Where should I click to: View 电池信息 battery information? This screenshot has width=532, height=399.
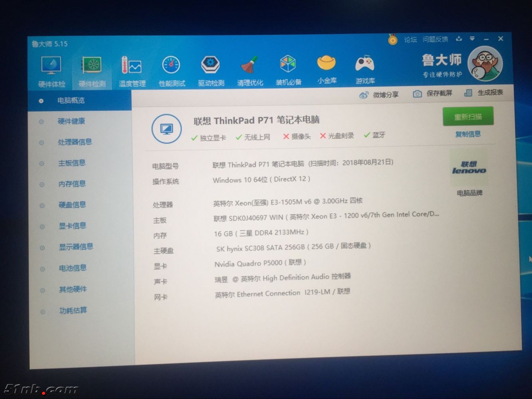point(72,268)
